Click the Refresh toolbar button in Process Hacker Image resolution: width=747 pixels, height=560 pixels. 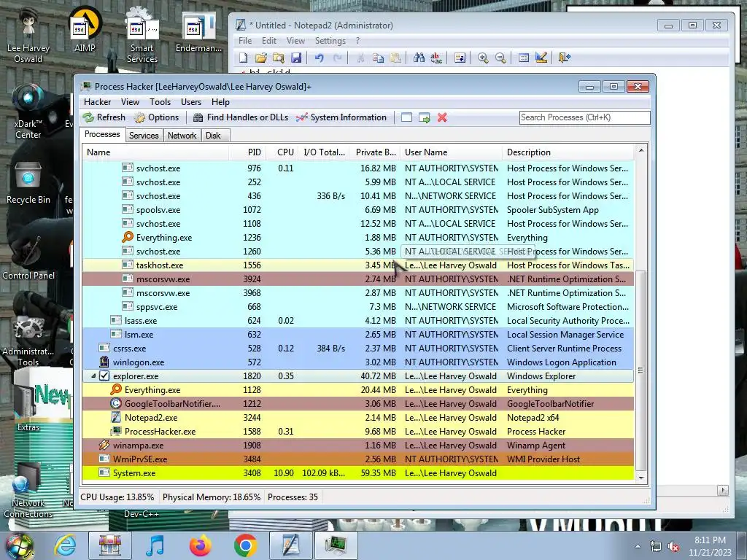(x=104, y=117)
